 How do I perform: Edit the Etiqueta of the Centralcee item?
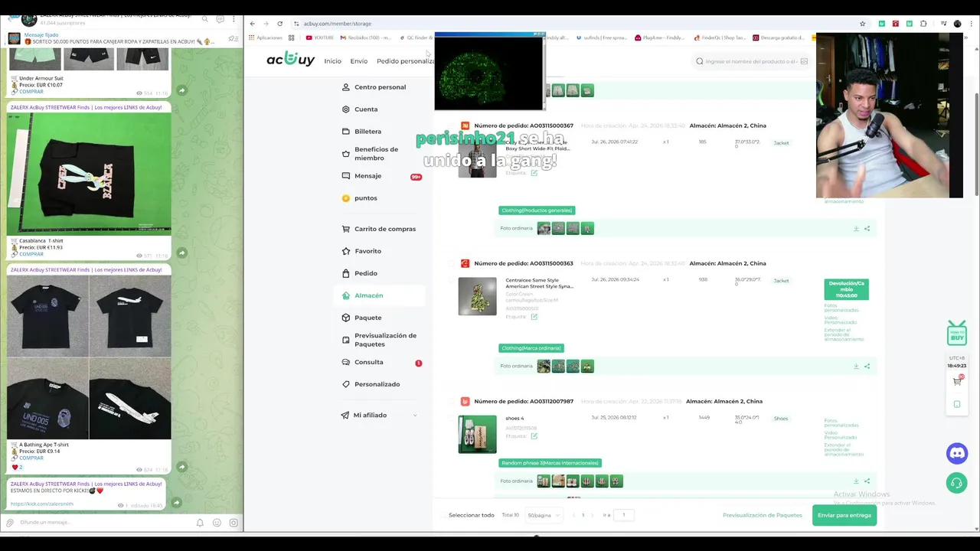[x=534, y=317]
